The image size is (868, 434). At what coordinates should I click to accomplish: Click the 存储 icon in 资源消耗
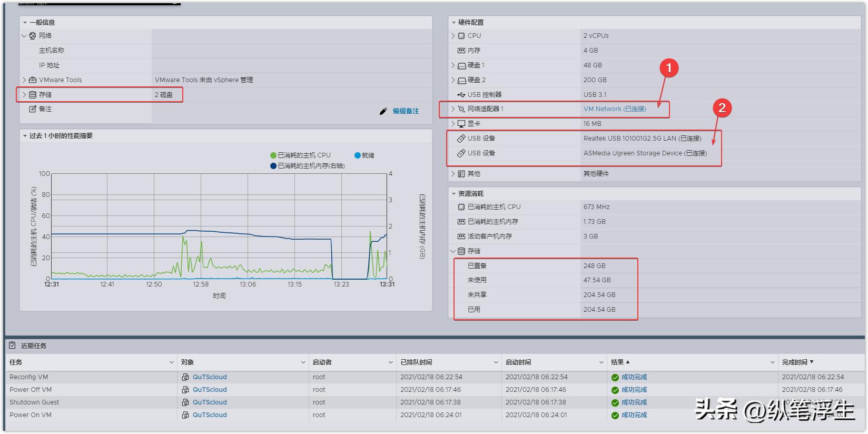coord(461,251)
